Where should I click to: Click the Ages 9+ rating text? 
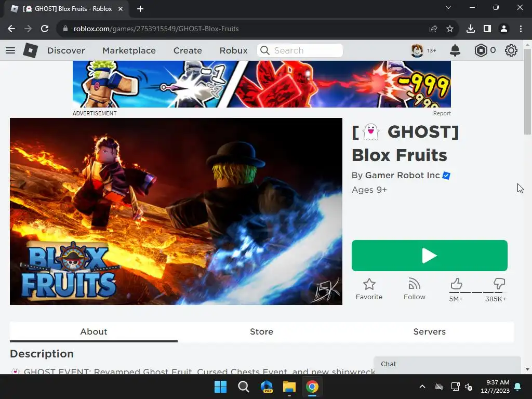click(369, 190)
